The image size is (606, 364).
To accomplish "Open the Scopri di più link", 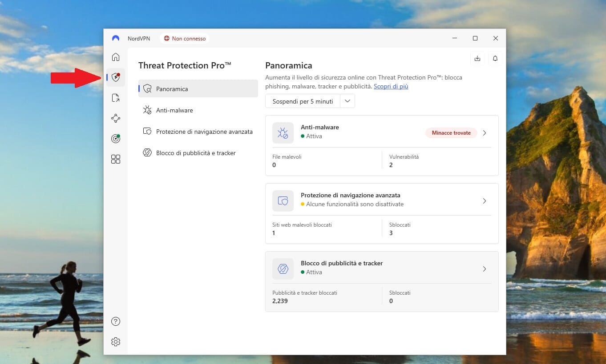I will 391,86.
